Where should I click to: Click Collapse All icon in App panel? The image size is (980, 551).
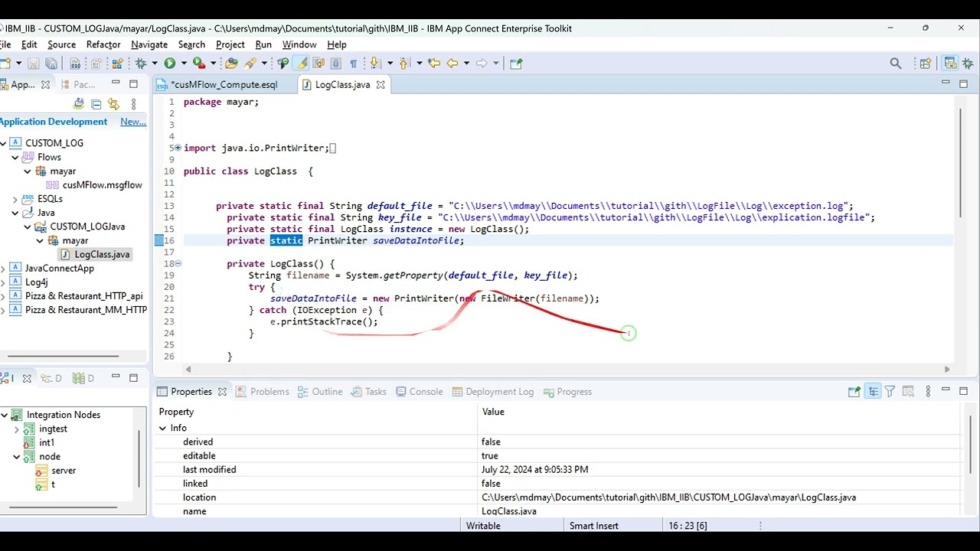[x=96, y=104]
